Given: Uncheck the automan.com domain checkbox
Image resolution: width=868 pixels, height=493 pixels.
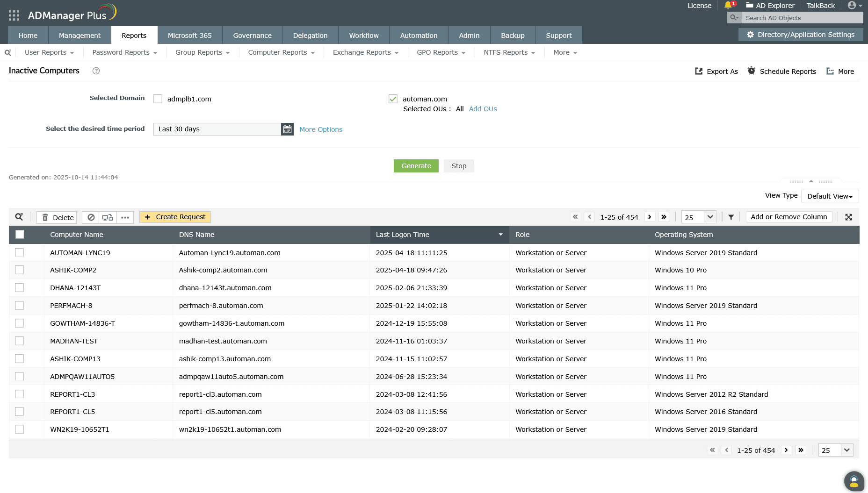Looking at the screenshot, I should [393, 99].
